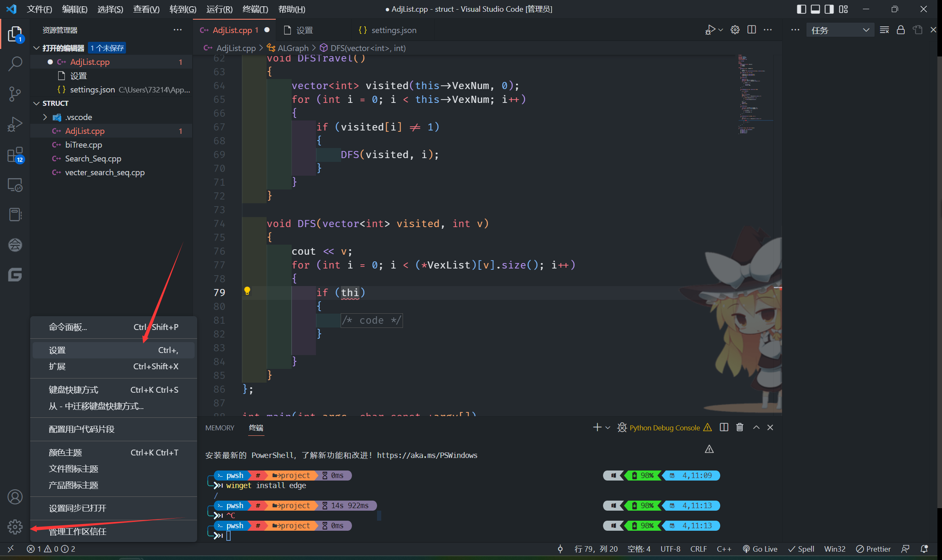
Task: Open the 任务 dropdown selector
Action: click(840, 30)
